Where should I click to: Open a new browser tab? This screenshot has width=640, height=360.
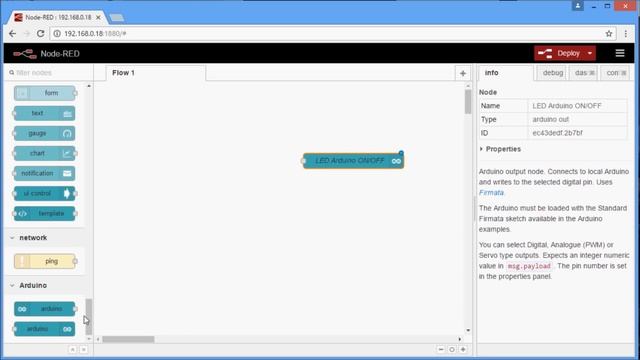(x=117, y=18)
